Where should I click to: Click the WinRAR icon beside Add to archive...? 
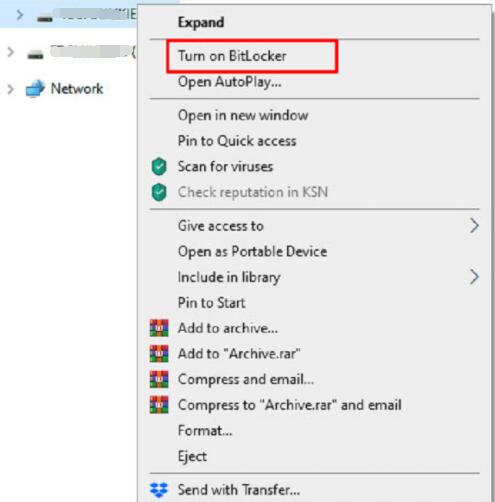159,328
